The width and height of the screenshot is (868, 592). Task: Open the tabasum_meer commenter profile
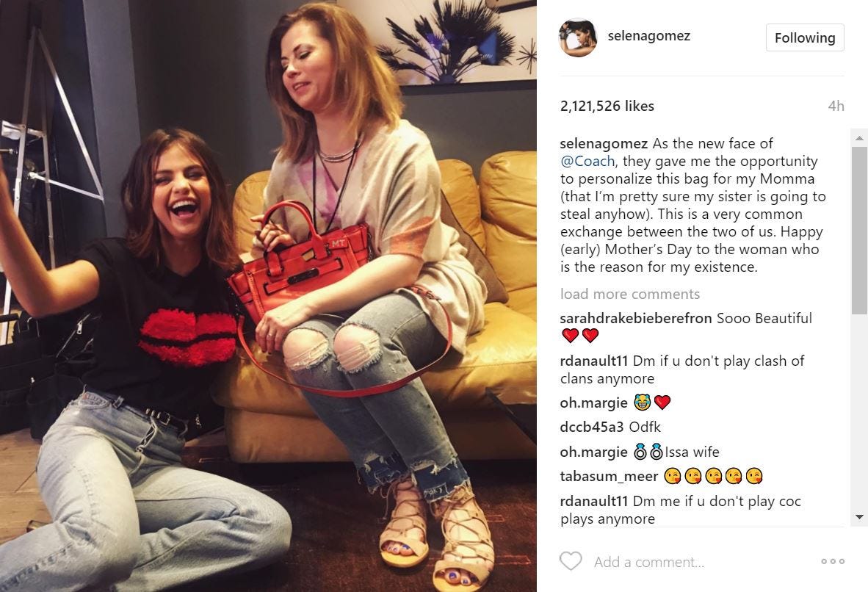(609, 476)
